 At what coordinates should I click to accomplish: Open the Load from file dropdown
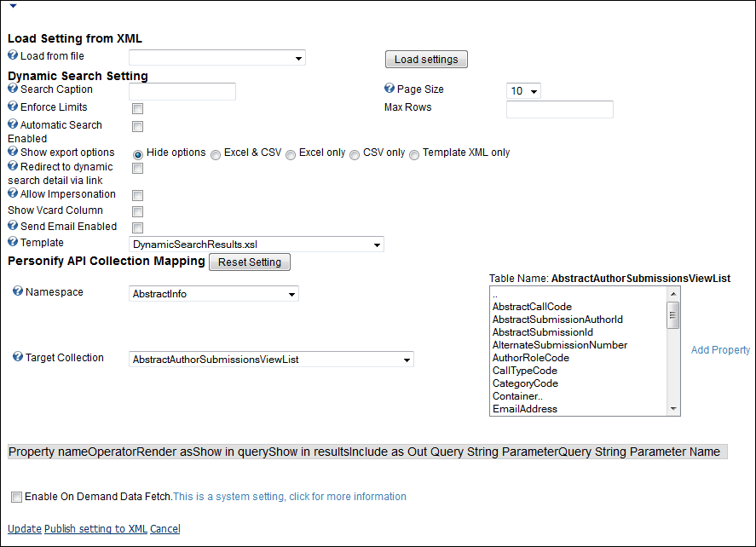(217, 58)
